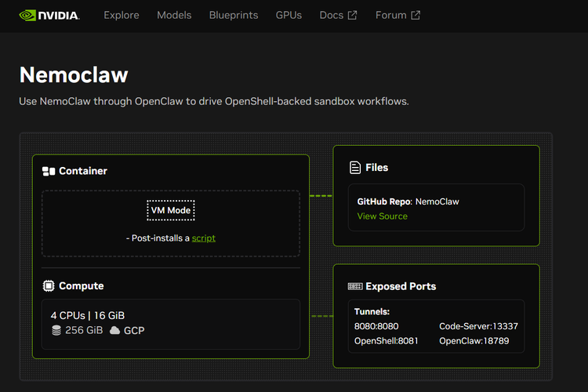Click the Container section icon
This screenshot has height=392, width=588.
coord(49,171)
